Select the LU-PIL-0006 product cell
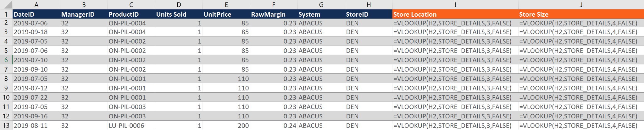The image size is (644, 130). coord(131,126)
